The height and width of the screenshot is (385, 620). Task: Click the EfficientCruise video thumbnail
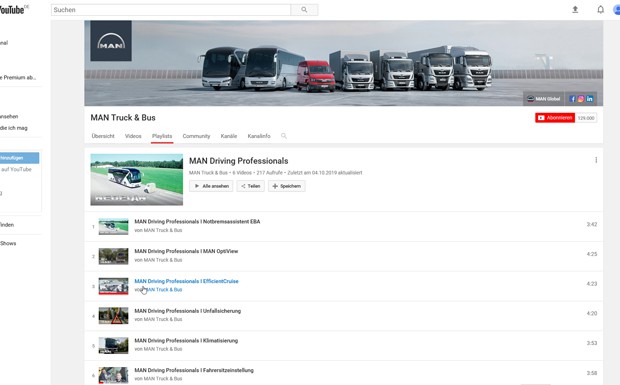pos(113,286)
